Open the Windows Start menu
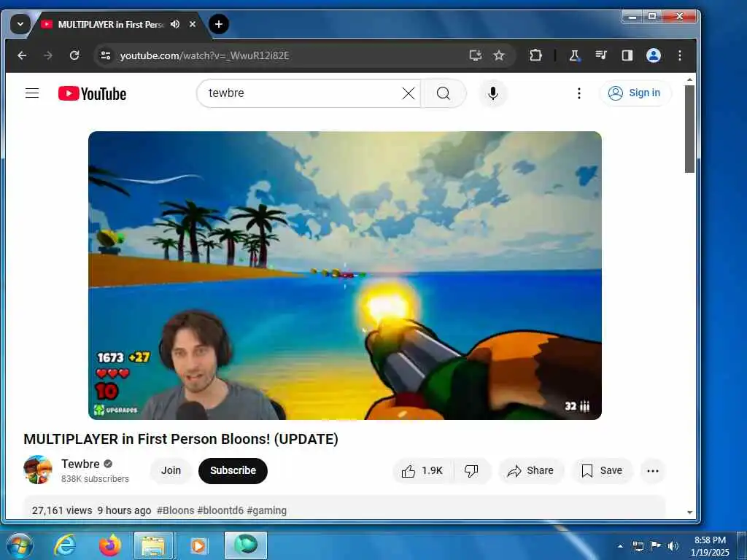 click(19, 545)
